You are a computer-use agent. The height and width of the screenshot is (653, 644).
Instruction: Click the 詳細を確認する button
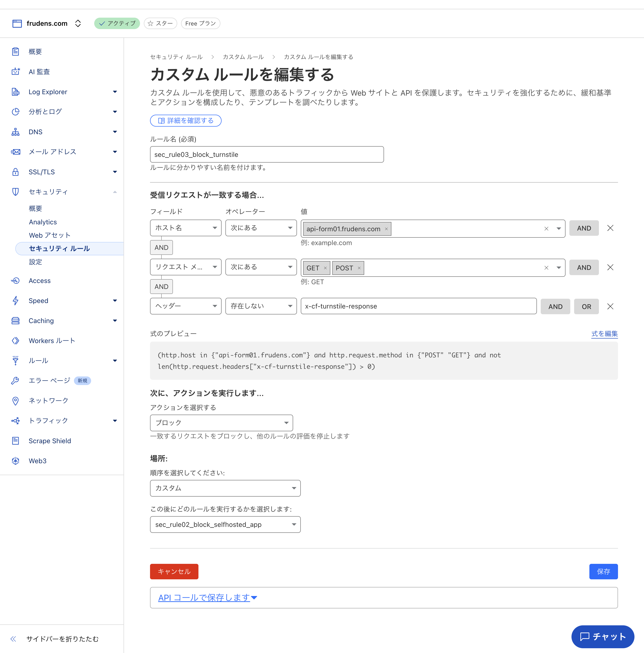pyautogui.click(x=186, y=121)
